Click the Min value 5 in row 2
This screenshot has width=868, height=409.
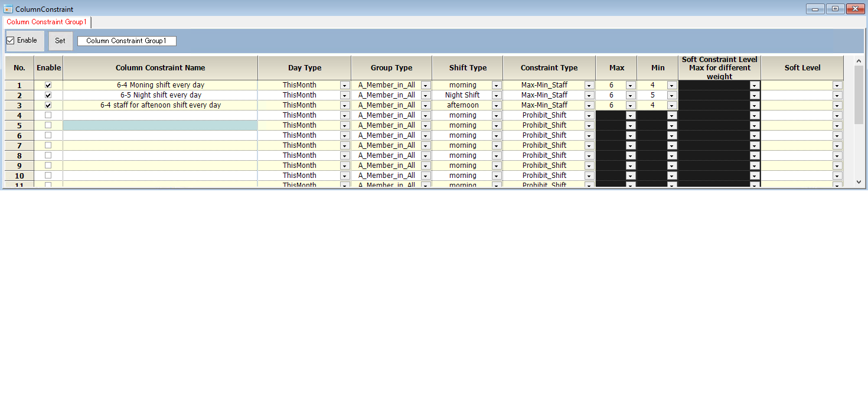coord(652,95)
